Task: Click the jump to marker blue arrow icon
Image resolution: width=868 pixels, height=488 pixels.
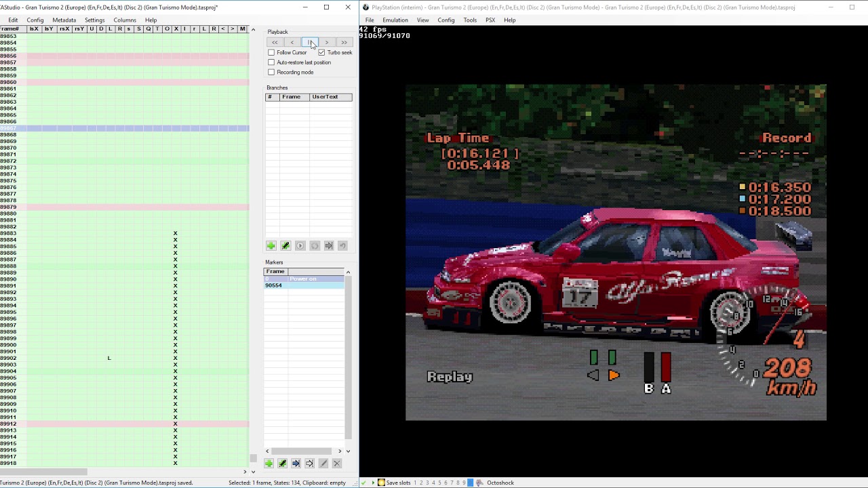Action: click(296, 464)
